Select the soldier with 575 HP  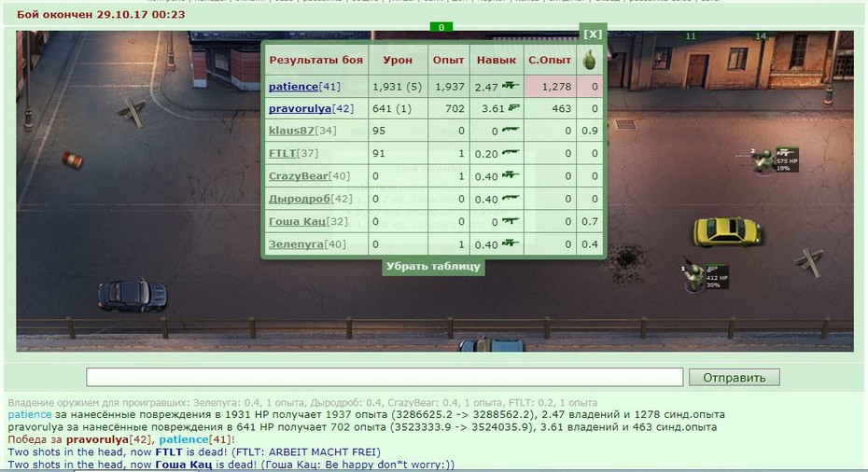point(765,161)
